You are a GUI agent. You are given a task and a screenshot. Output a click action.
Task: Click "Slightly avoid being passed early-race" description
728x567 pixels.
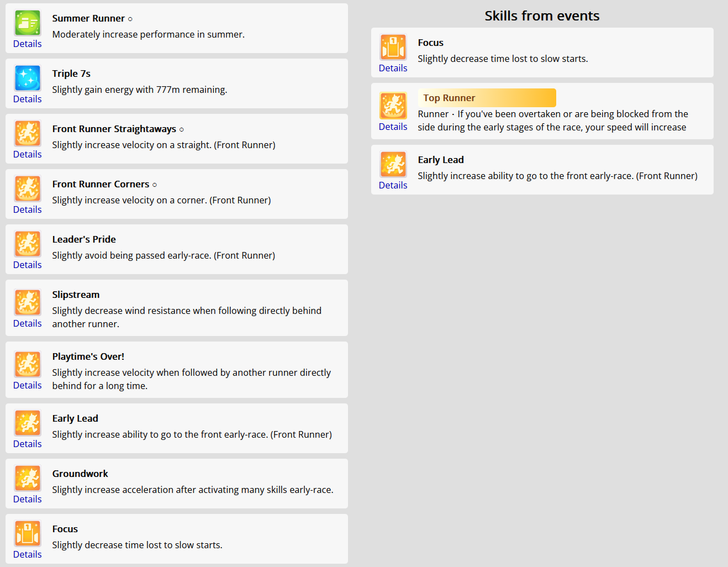pos(163,255)
